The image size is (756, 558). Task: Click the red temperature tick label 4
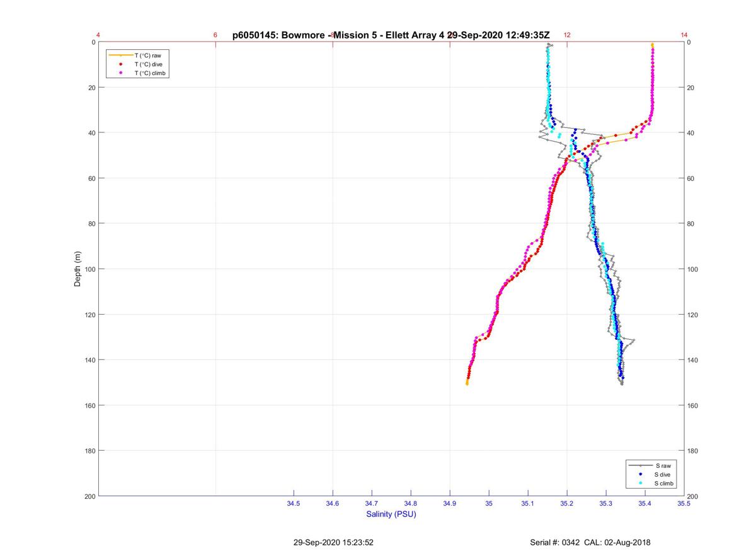[98, 35]
